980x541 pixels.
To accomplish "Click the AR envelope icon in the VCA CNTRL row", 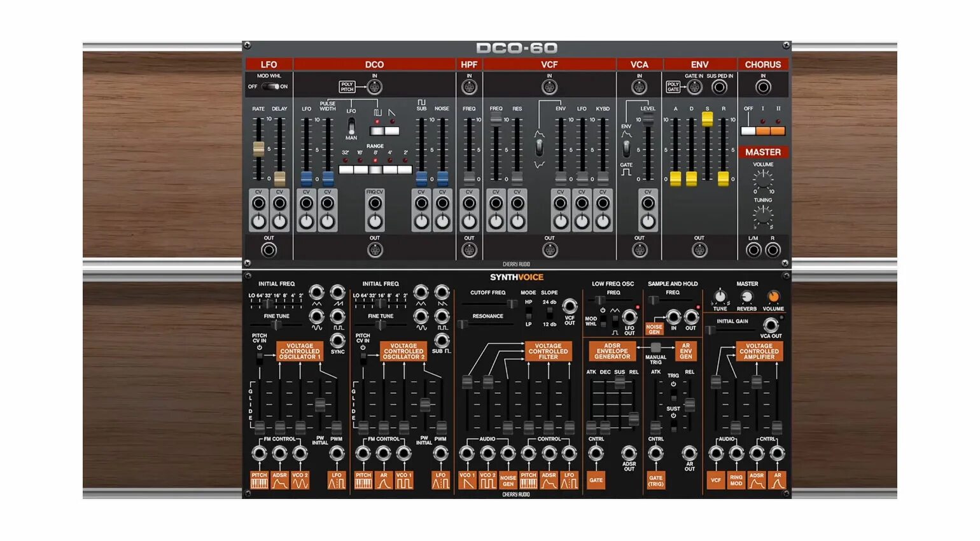I will 778,481.
